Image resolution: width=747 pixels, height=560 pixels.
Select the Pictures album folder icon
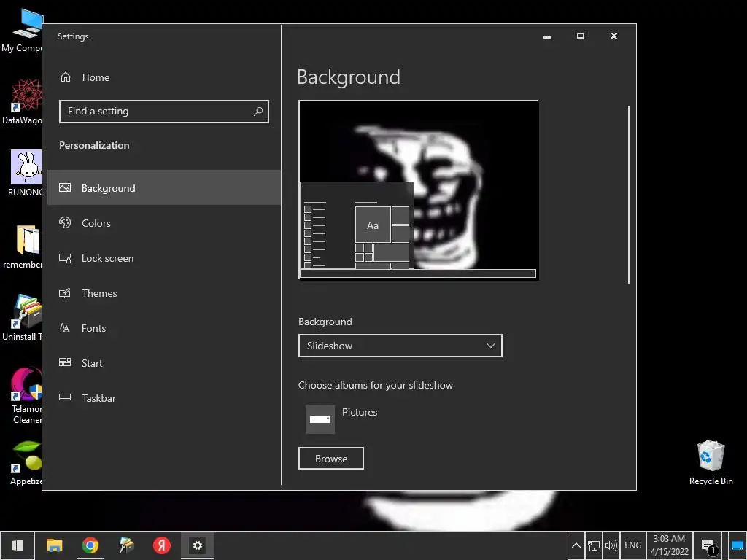(320, 419)
